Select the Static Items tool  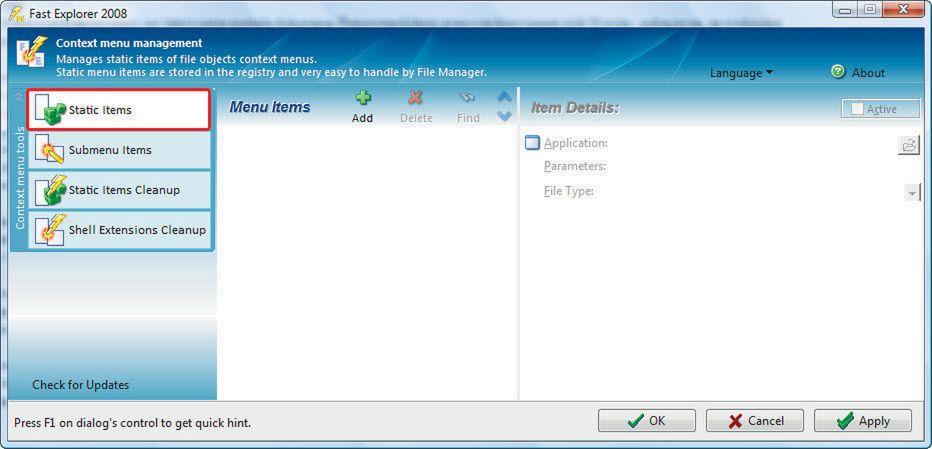point(119,110)
